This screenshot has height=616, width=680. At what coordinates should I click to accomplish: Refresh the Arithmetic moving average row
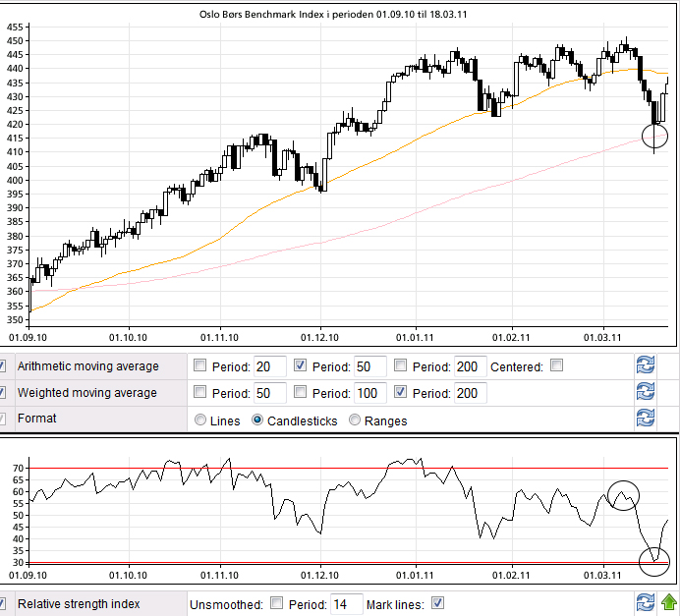(x=646, y=366)
